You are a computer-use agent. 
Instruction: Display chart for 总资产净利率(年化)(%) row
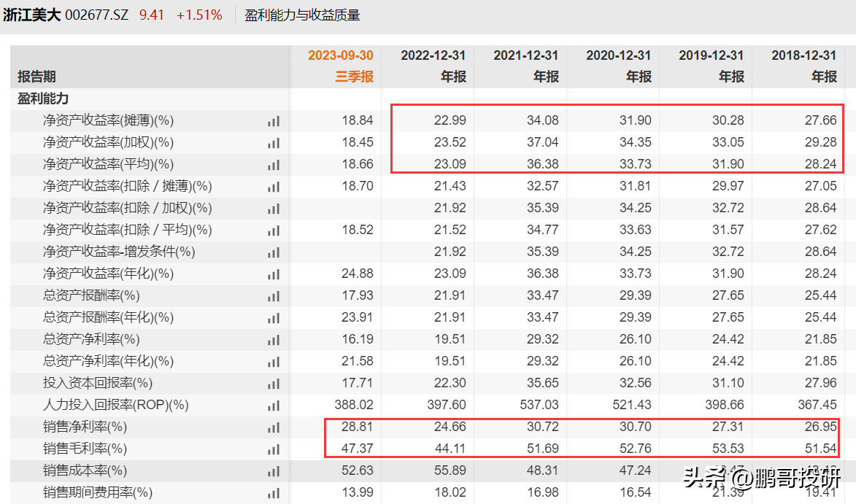tap(274, 362)
